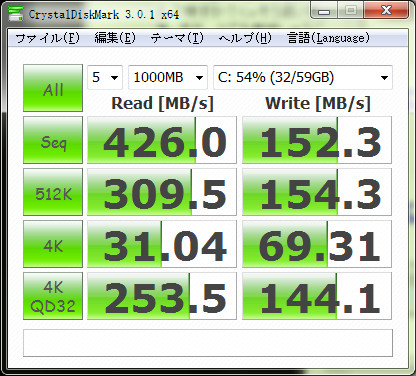
Task: Click the Seq read result 426.0
Action: point(162,140)
